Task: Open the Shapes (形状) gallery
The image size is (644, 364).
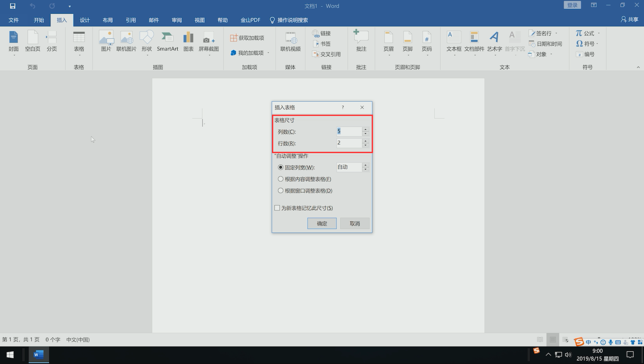Action: [x=147, y=43]
